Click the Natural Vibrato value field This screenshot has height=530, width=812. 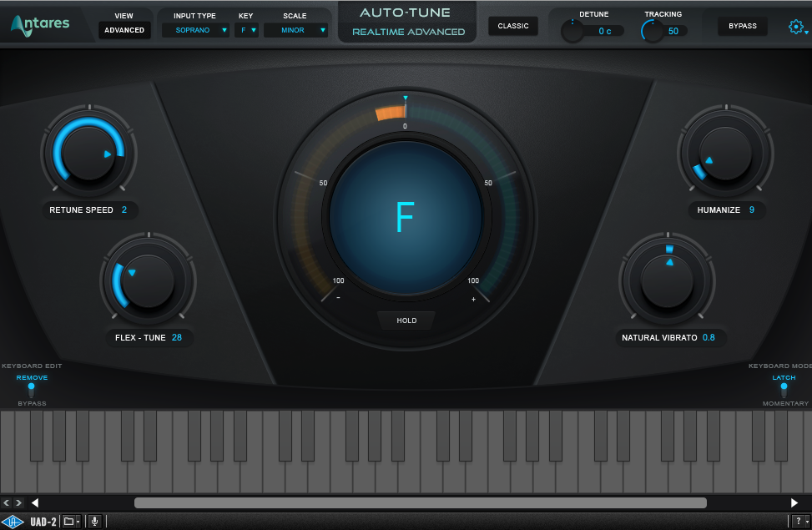point(709,338)
